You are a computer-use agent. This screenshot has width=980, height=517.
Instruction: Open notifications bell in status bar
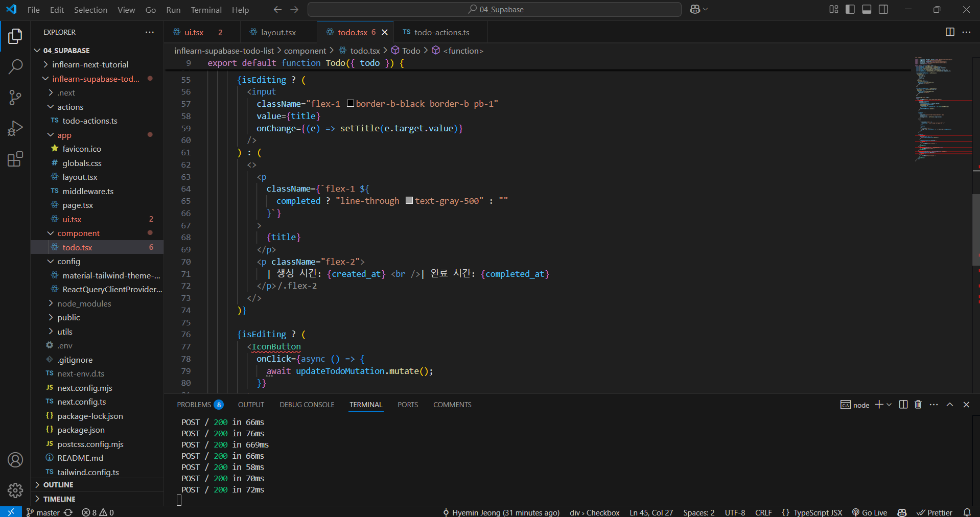[x=967, y=512]
